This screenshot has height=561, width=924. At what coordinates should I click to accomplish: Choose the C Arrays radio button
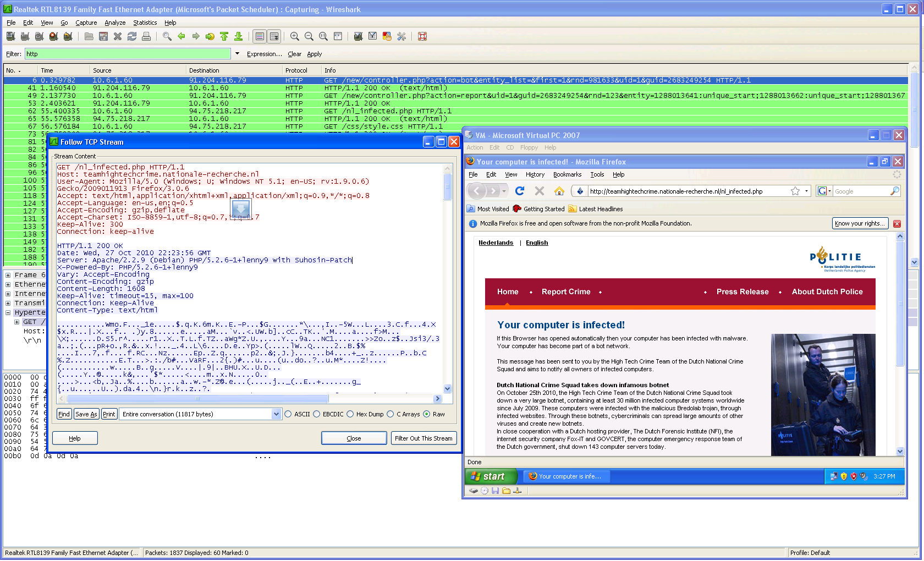pyautogui.click(x=391, y=414)
